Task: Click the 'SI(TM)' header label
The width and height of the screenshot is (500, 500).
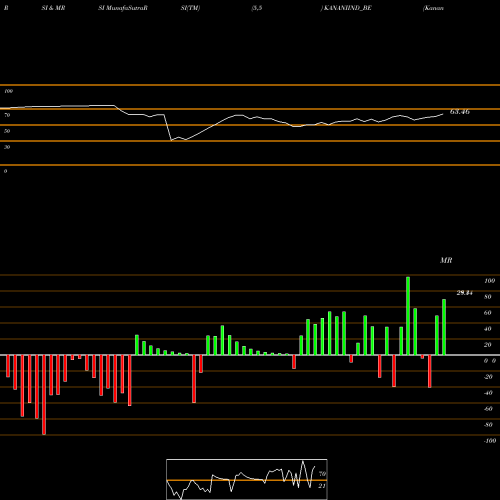Action: [x=190, y=8]
